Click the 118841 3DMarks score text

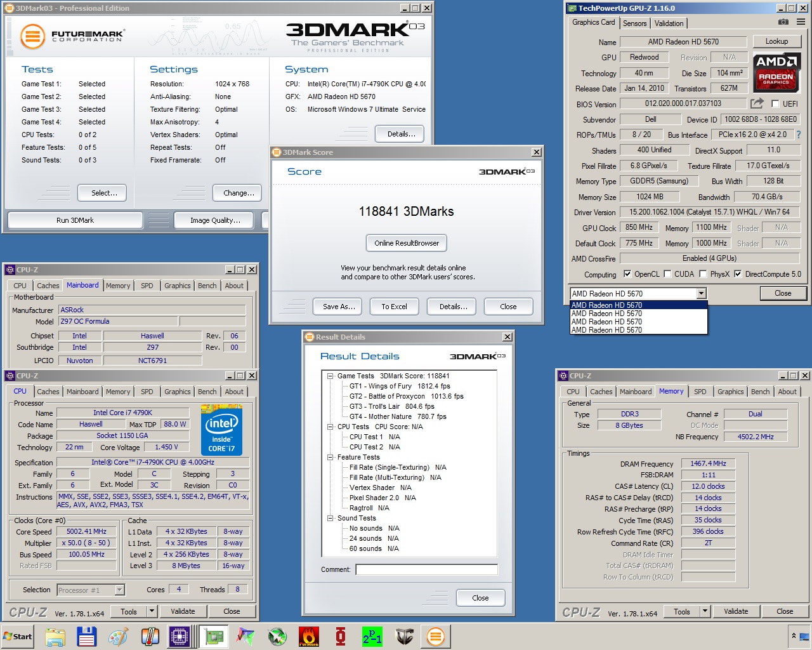406,211
